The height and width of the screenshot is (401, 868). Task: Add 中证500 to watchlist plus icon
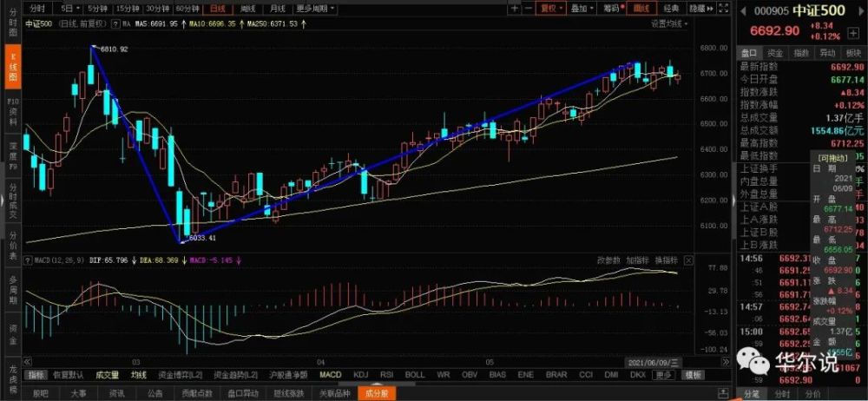pos(852,33)
